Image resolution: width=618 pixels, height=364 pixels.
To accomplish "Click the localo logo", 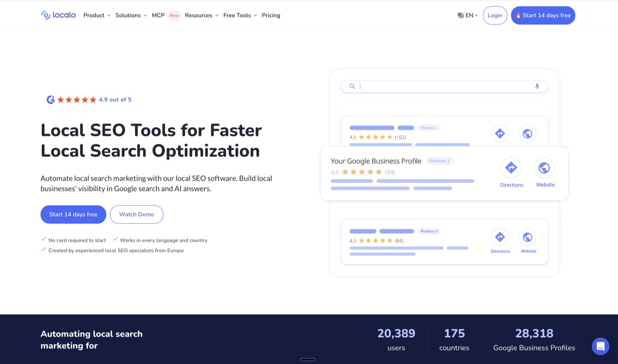I will (x=58, y=15).
